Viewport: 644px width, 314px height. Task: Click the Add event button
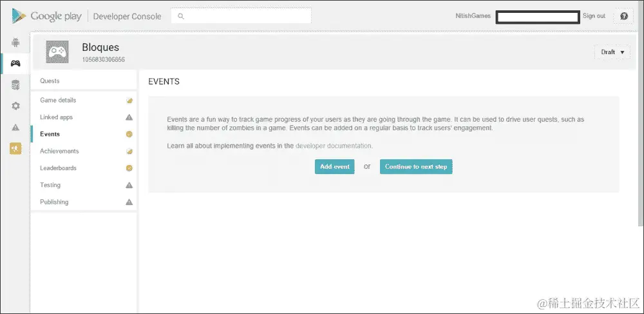click(x=335, y=166)
